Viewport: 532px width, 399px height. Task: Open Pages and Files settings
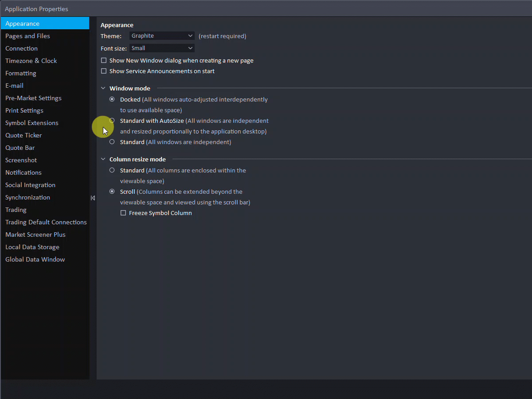tap(27, 36)
